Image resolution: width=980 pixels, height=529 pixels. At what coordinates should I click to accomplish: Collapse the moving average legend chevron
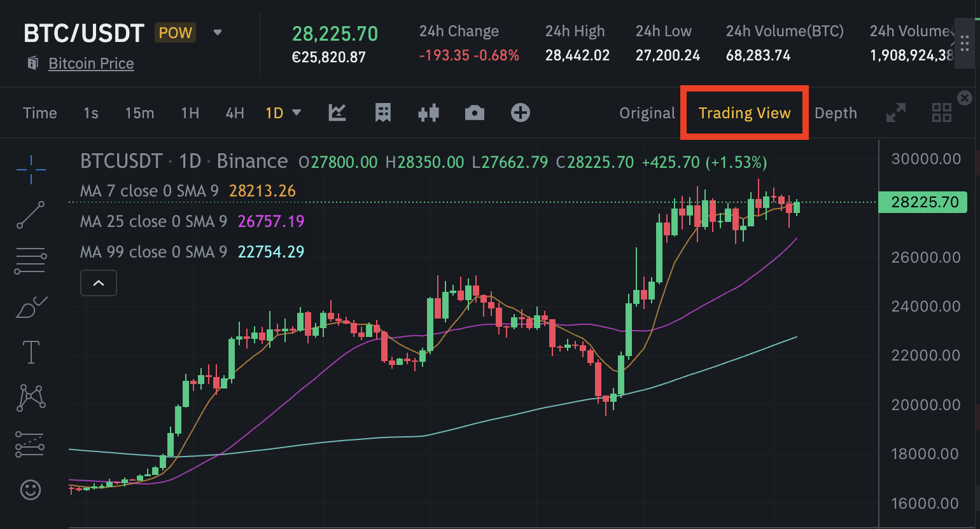[x=98, y=282]
